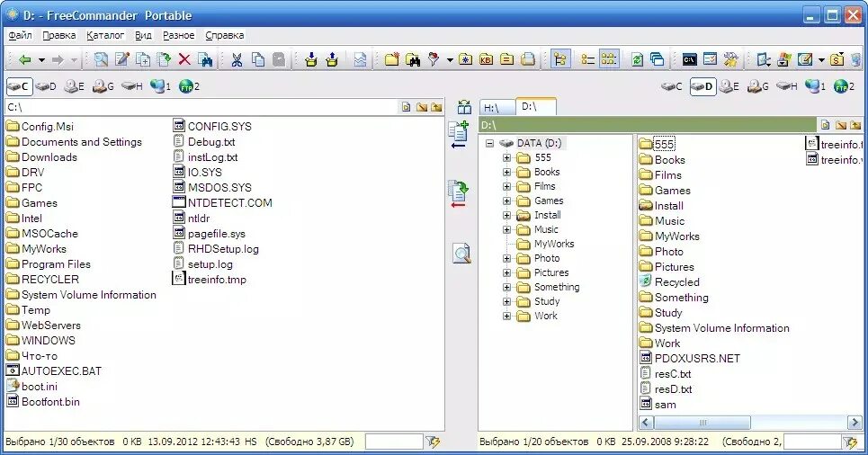The height and width of the screenshot is (455, 868).
Task: Select network drive 1 in right drive bar
Action: pyautogui.click(x=816, y=86)
